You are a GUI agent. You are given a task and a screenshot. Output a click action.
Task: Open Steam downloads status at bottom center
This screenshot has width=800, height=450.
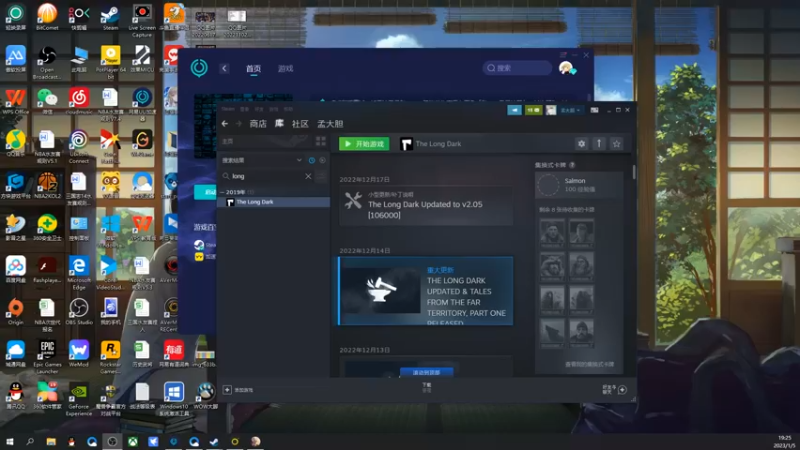click(x=427, y=388)
